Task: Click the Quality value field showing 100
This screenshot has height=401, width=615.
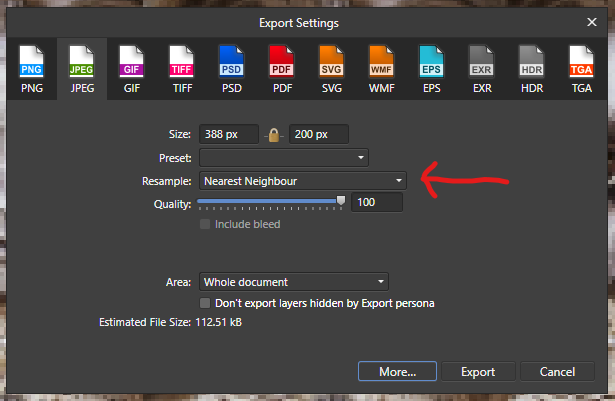Action: pyautogui.click(x=377, y=202)
